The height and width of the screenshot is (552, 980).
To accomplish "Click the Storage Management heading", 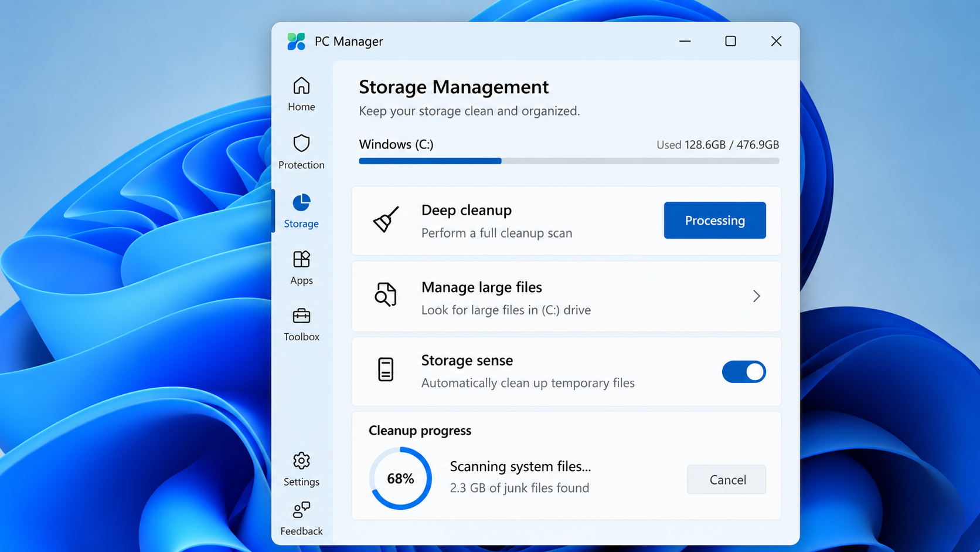I will [454, 87].
